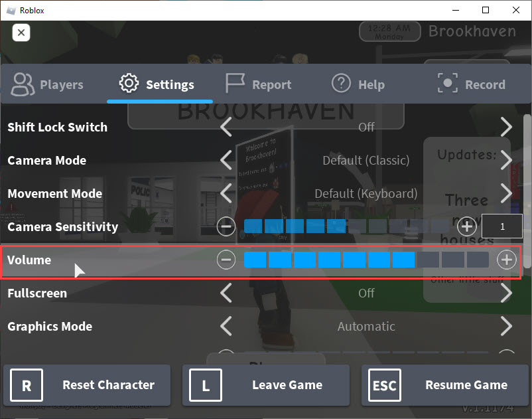Viewport: 532px width, 419px height.
Task: Previous option for Camera Mode
Action: point(226,160)
